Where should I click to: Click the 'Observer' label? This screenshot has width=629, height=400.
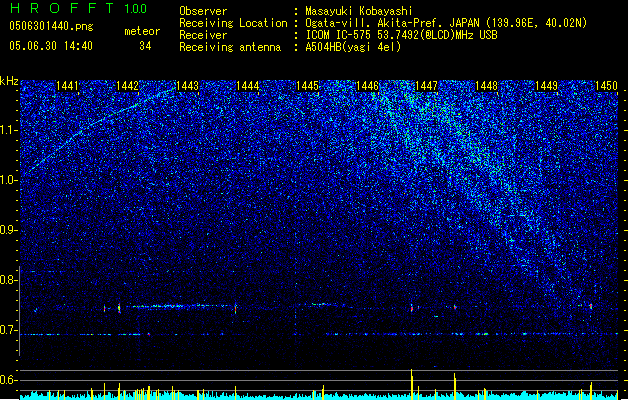203,11
